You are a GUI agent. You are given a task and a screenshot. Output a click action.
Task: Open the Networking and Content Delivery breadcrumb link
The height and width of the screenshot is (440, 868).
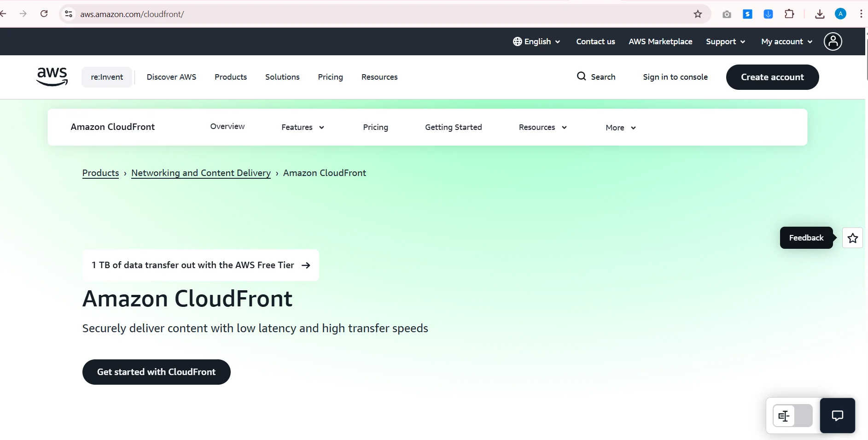pyautogui.click(x=201, y=173)
